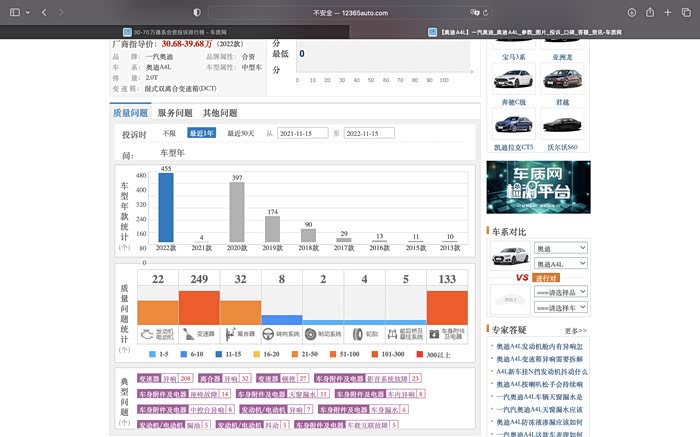Click the 转向系统 steering system icon

coord(281,334)
